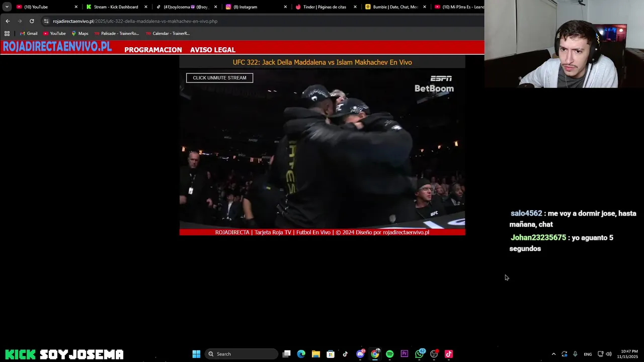Click the sync icon in system tray
644x362 pixels.
point(565,354)
